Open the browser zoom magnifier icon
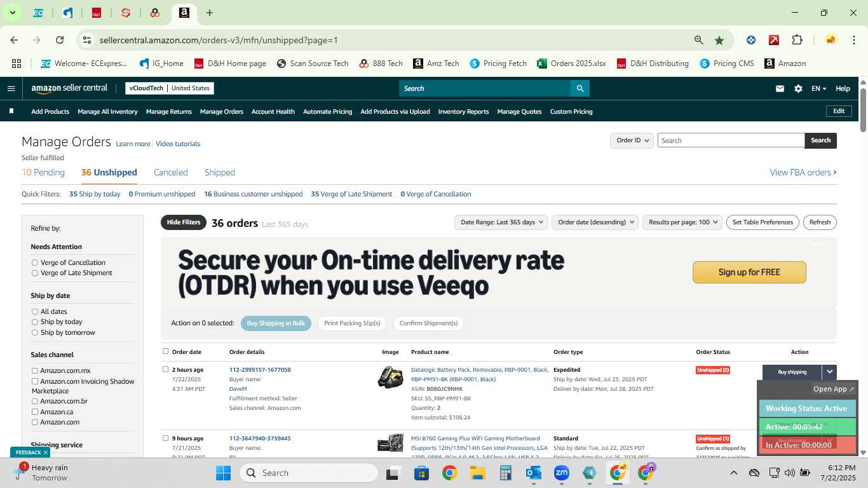Viewport: 868px width, 488px height. coord(698,40)
